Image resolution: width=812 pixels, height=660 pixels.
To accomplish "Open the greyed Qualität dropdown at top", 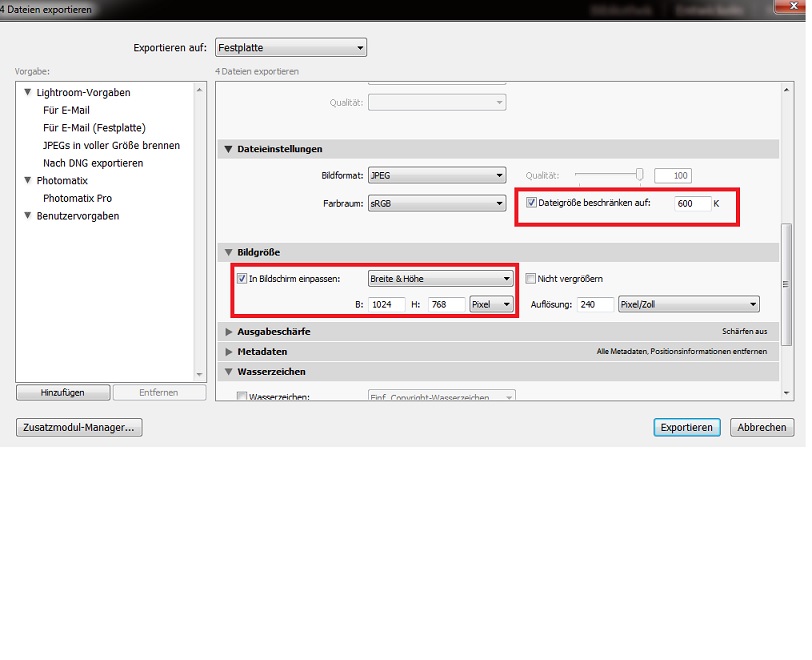I will pos(437,103).
